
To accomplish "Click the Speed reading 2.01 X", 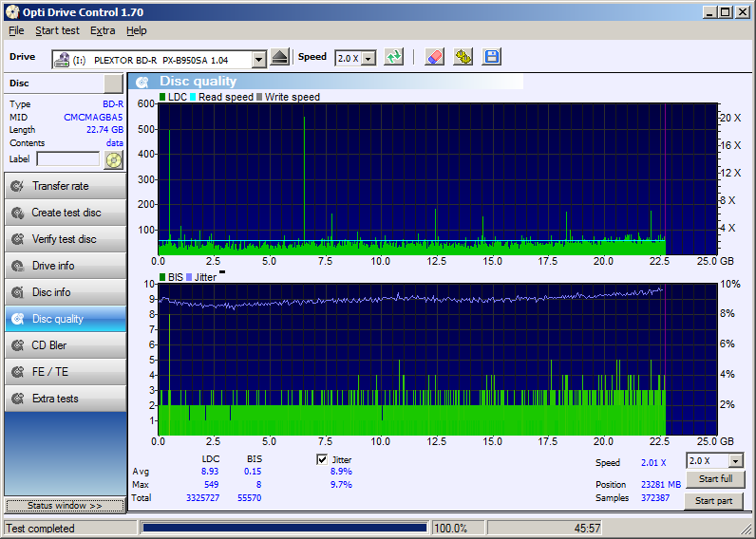I will (653, 462).
